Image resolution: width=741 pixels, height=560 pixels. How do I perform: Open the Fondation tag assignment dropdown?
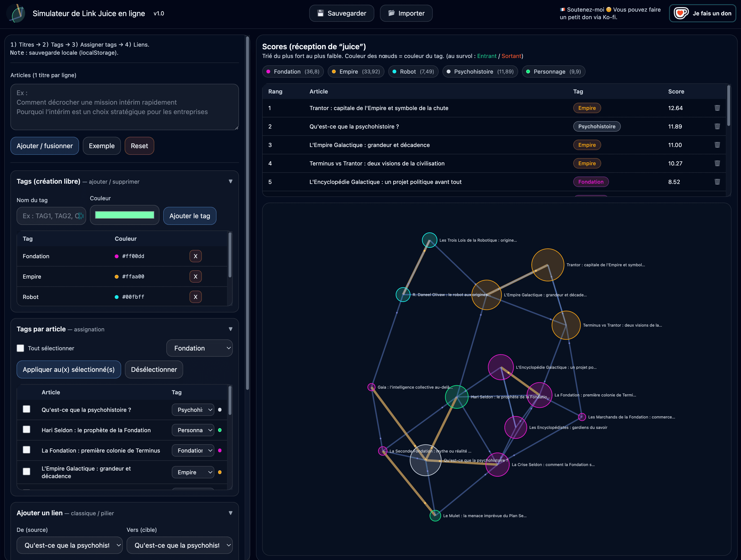[199, 348]
